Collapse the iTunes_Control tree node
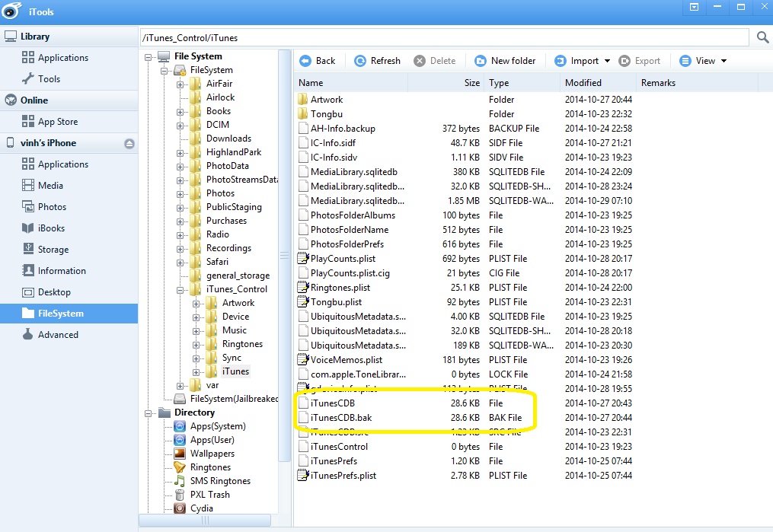Screen dimensions: 773x532 tap(180, 290)
